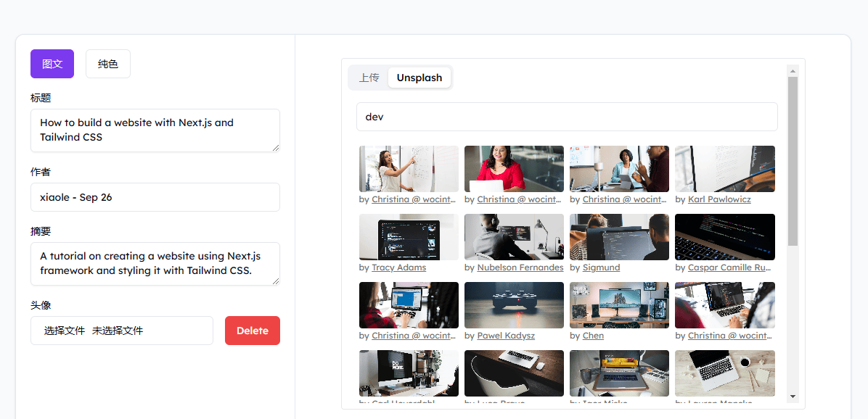The width and height of the screenshot is (868, 419).
Task: Open the Tracy Adams author link
Action: pyautogui.click(x=398, y=267)
